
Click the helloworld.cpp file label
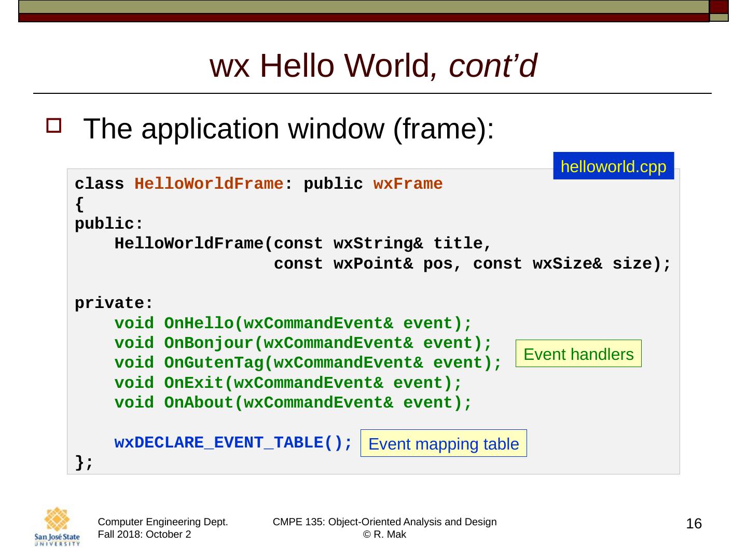coord(613,166)
